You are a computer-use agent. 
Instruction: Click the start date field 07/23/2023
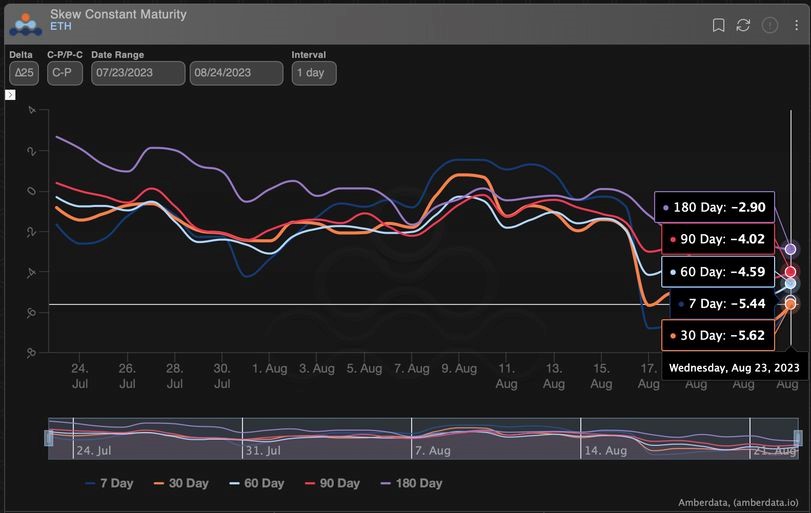tap(137, 73)
